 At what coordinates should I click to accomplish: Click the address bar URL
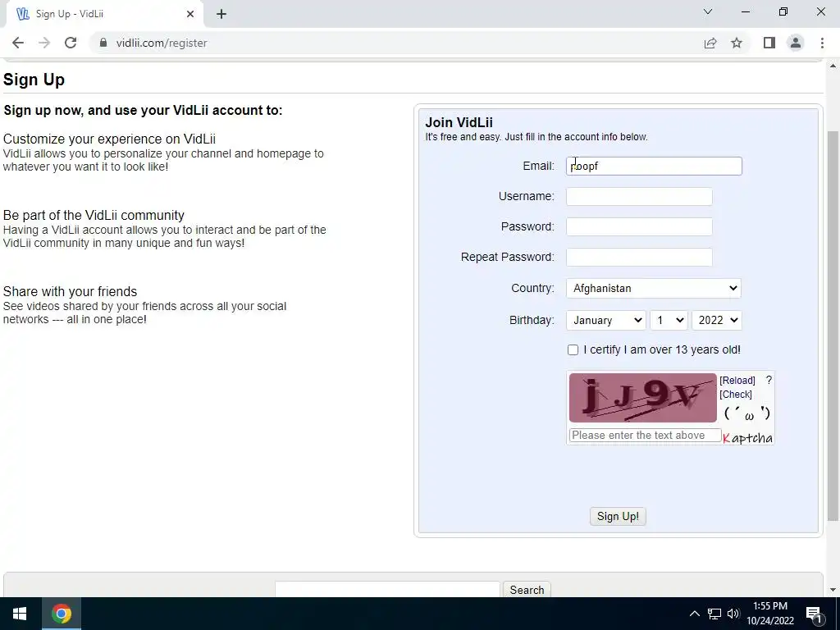pyautogui.click(x=162, y=43)
